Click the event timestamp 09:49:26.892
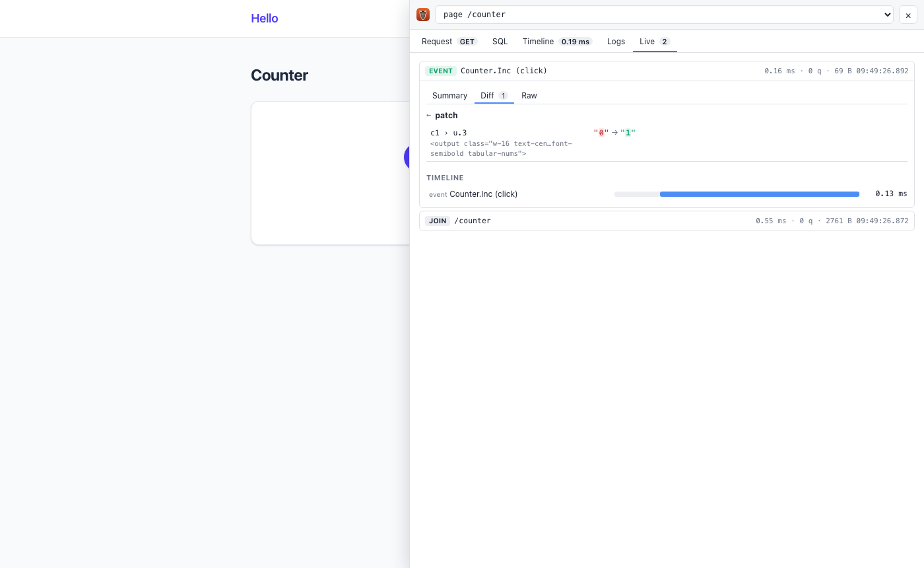The height and width of the screenshot is (568, 924). click(882, 71)
